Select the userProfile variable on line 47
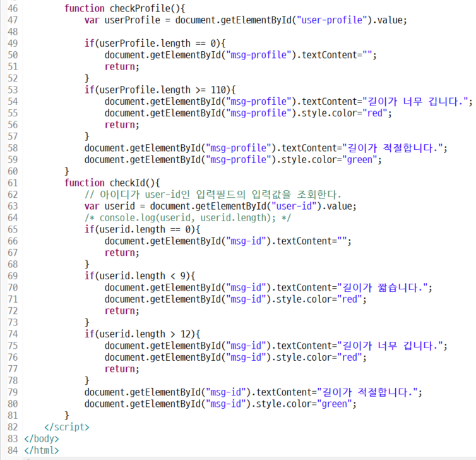476x460 pixels. (133, 20)
